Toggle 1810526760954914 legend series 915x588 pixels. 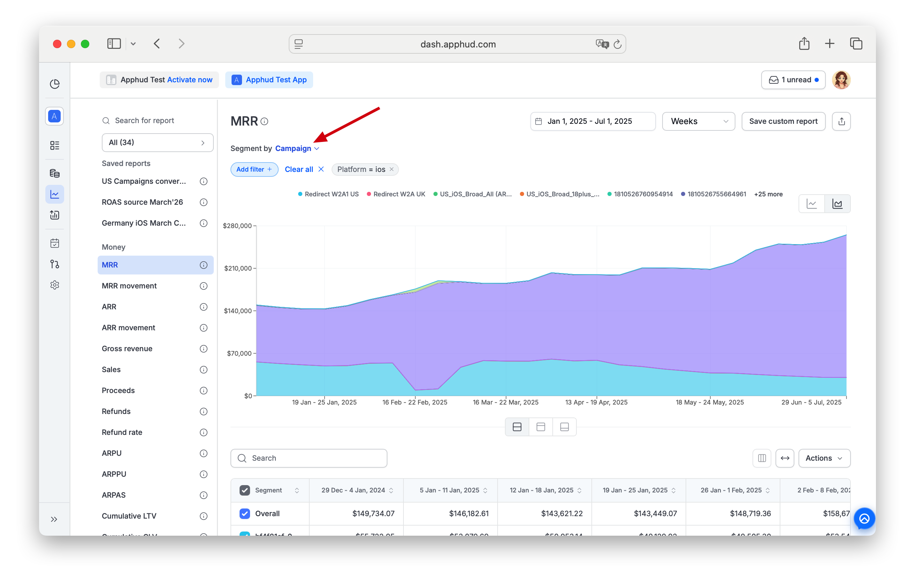[640, 194]
